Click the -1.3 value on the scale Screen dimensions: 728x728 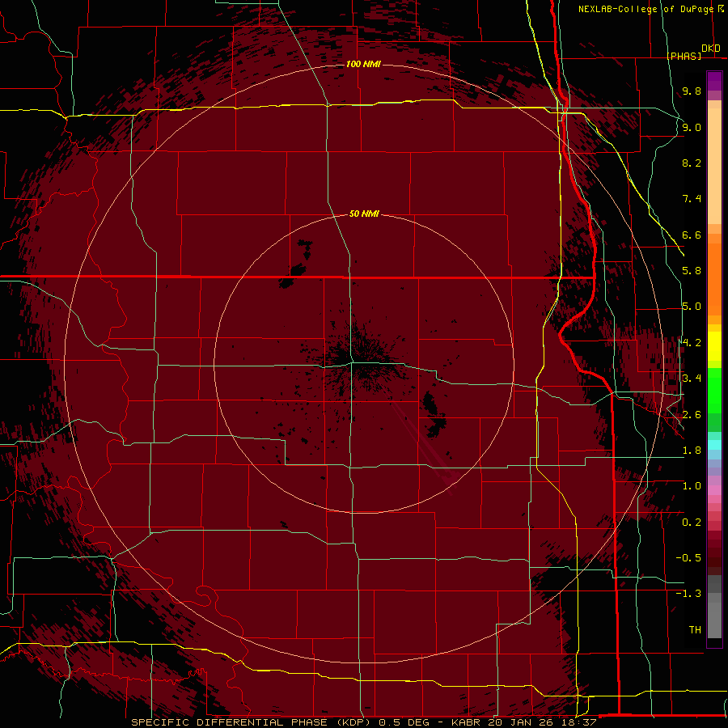click(688, 594)
